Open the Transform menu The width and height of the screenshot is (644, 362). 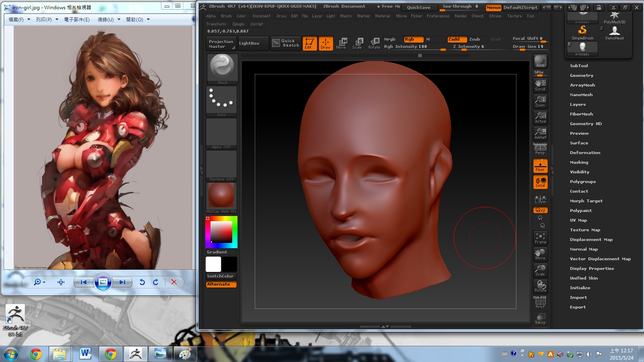(x=216, y=24)
